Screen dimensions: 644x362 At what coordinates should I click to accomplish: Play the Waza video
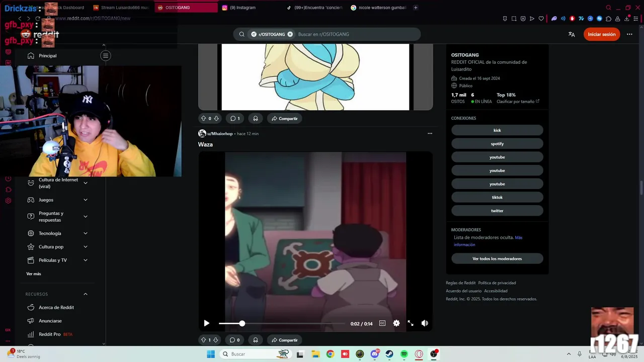[206, 323]
